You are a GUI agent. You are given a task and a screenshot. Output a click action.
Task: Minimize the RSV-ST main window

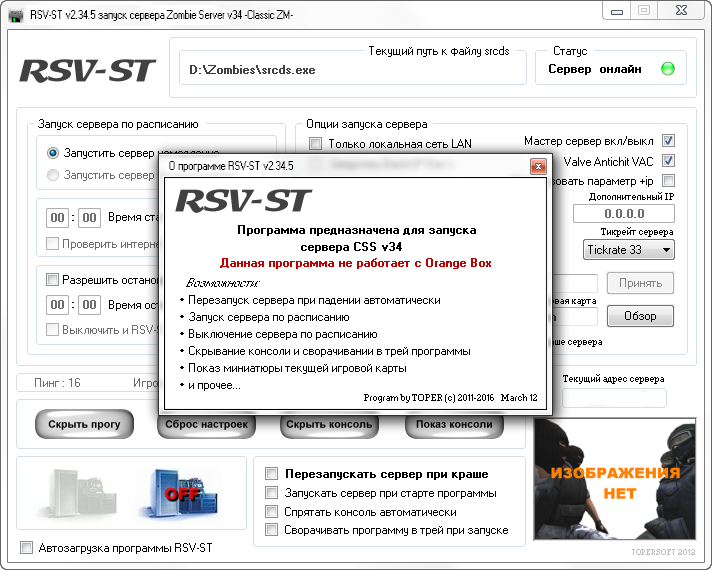click(617, 11)
